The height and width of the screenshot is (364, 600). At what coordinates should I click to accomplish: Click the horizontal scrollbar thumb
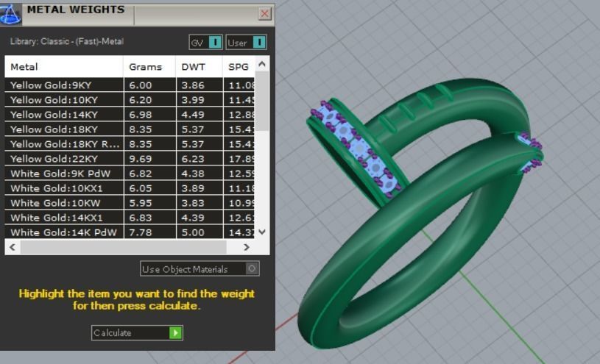point(123,247)
